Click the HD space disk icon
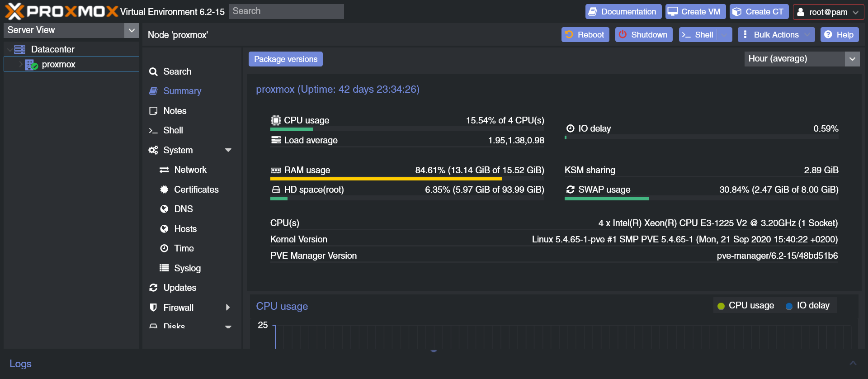 tap(276, 190)
